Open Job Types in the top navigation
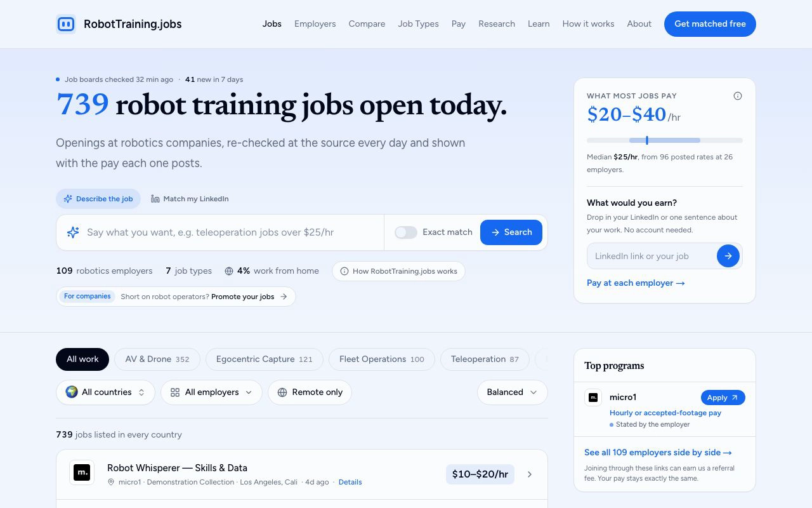The height and width of the screenshot is (508, 812). (418, 24)
